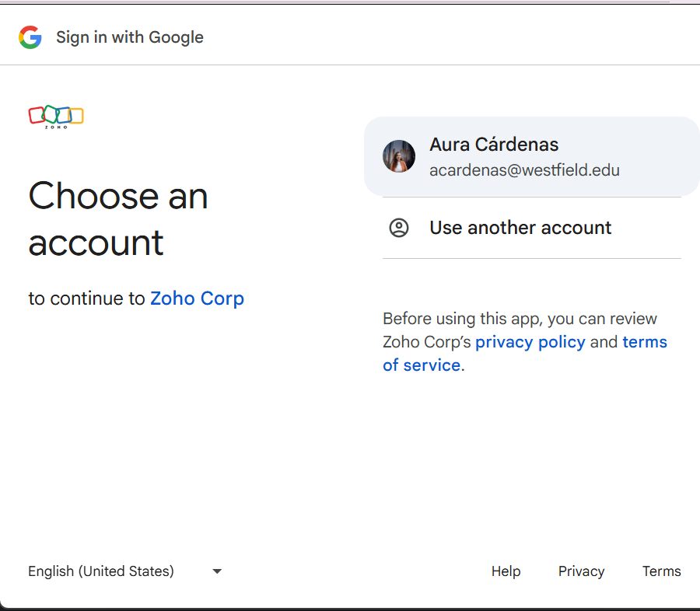This screenshot has width=700, height=611.
Task: Open the privacy policy link
Action: click(x=530, y=342)
